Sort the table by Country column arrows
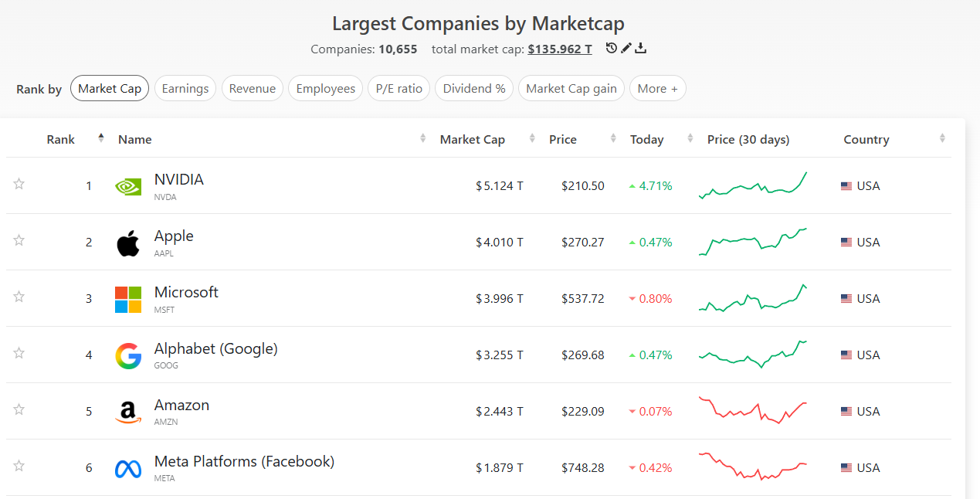 tap(942, 139)
